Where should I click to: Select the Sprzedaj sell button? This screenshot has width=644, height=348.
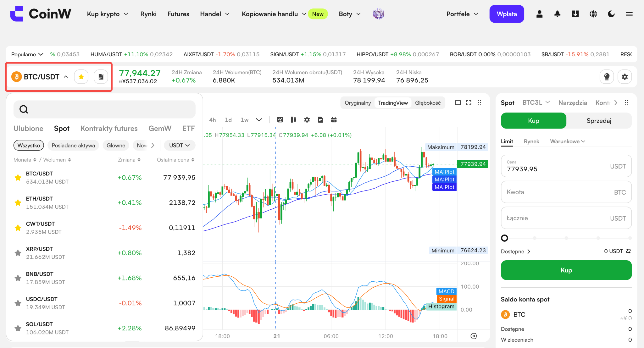tap(599, 121)
